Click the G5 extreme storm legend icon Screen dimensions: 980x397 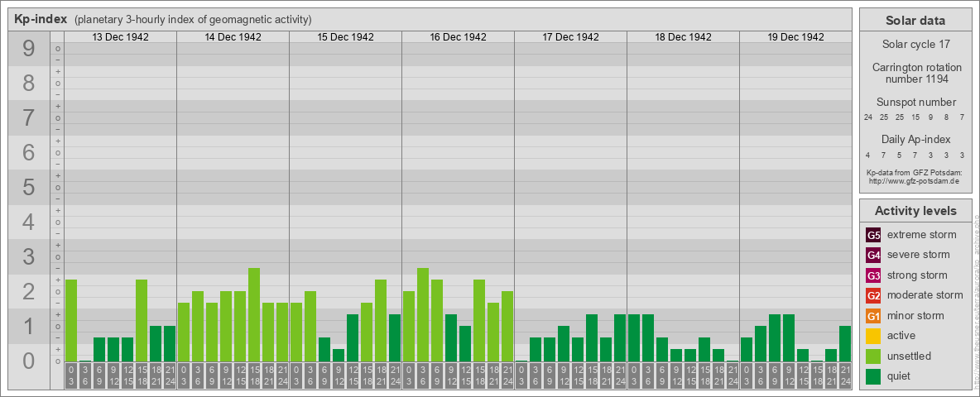coord(873,236)
